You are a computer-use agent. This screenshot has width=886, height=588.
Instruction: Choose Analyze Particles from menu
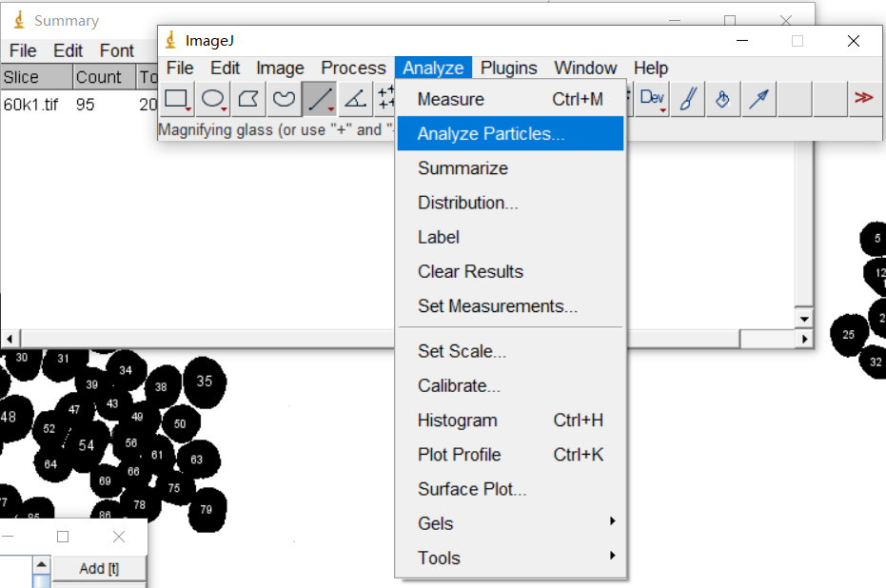click(491, 134)
